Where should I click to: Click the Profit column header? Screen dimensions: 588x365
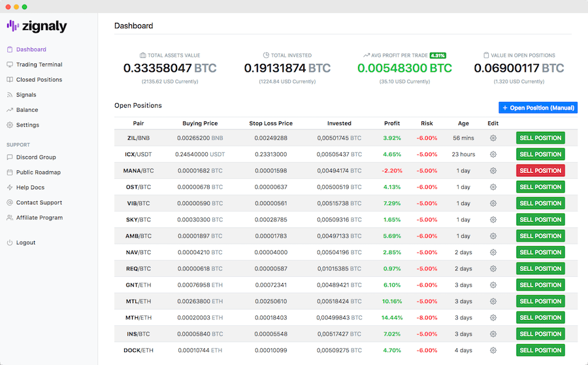[x=392, y=123]
